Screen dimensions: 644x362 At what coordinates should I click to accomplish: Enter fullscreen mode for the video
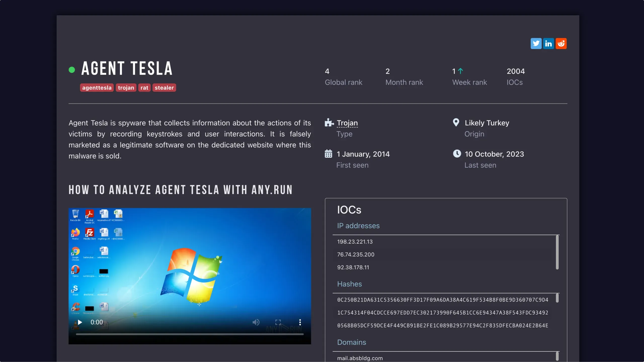(278, 322)
